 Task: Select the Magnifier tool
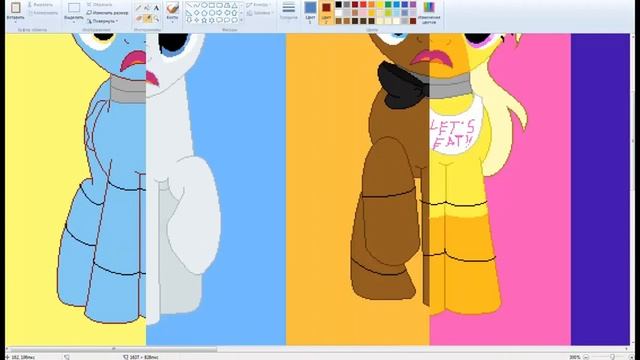coord(156,18)
